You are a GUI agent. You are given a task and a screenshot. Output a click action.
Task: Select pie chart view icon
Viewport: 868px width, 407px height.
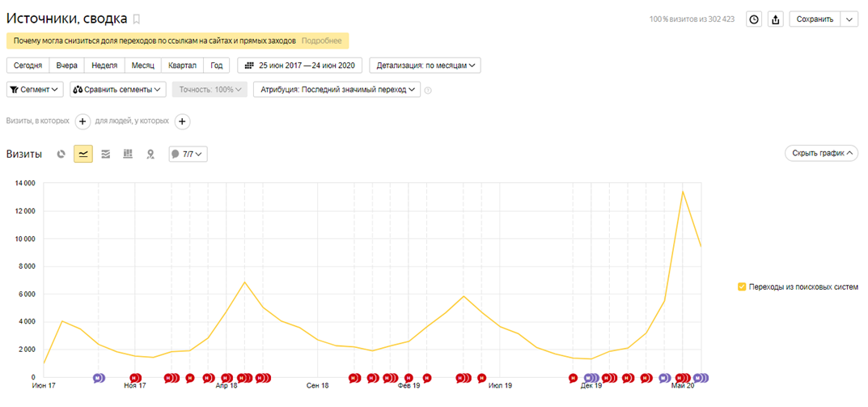pyautogui.click(x=61, y=154)
